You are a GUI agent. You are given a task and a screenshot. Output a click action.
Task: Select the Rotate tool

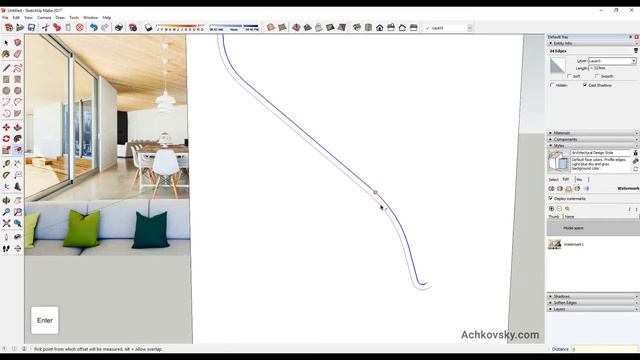(6, 139)
